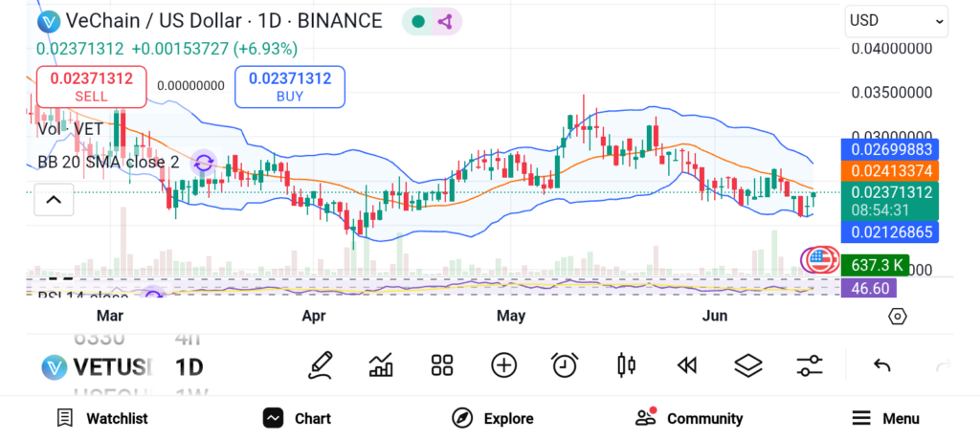The image size is (980, 441).
Task: Click the 46.60 RSI value label
Action: pos(869,288)
